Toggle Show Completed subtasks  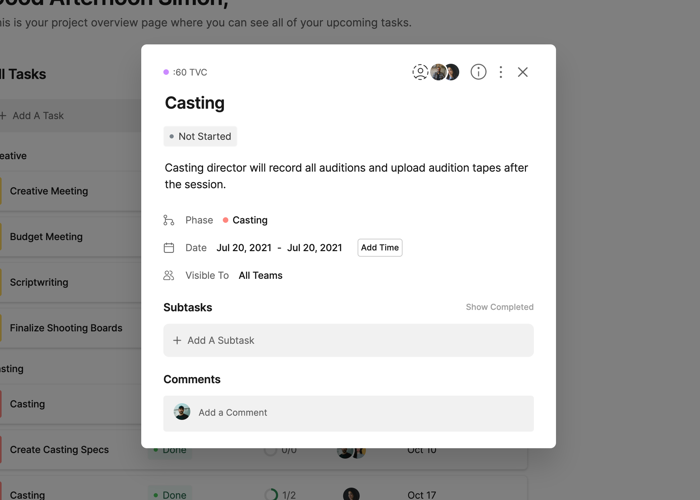(499, 307)
